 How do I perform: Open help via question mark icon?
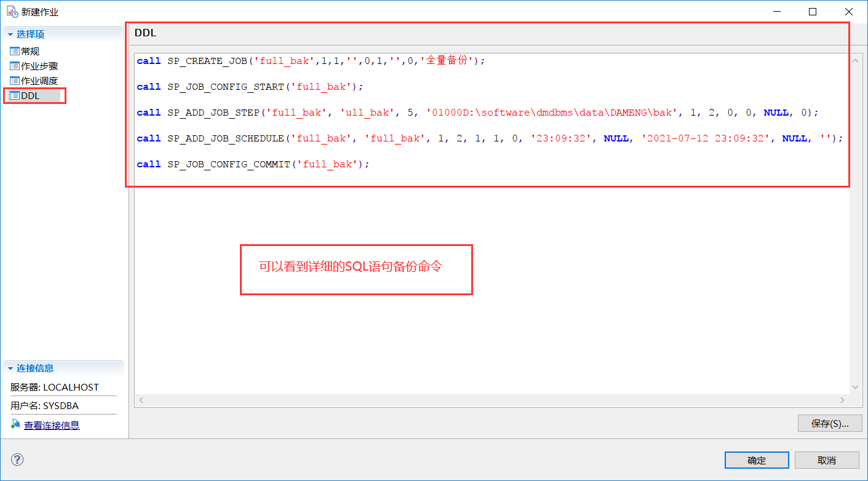coord(17,459)
